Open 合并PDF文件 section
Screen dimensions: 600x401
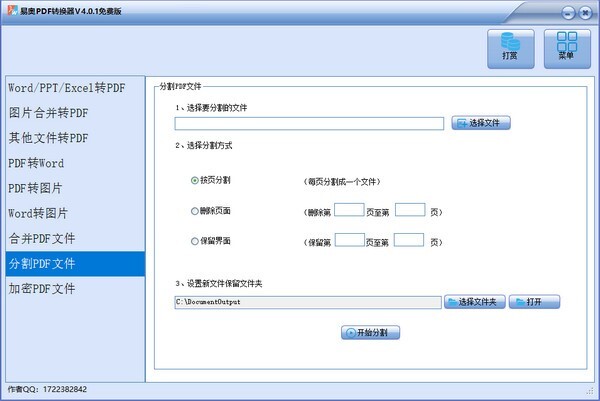[x=75, y=238]
